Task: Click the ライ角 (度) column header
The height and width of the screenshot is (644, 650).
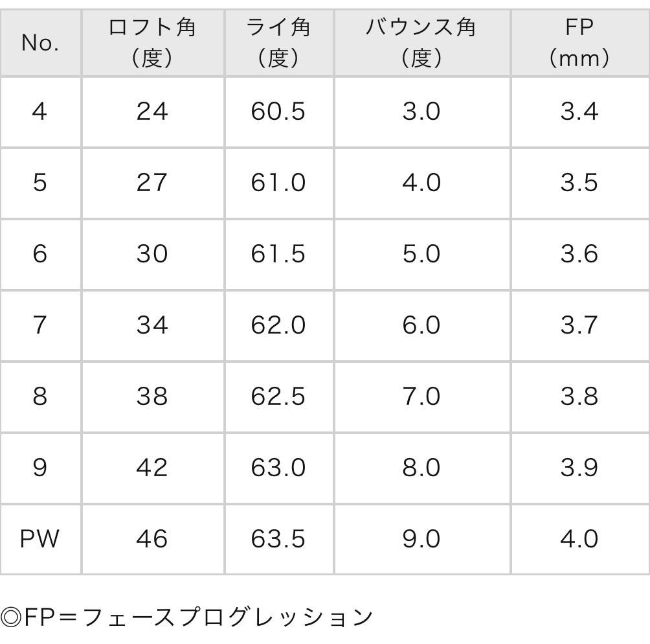Action: click(278, 43)
